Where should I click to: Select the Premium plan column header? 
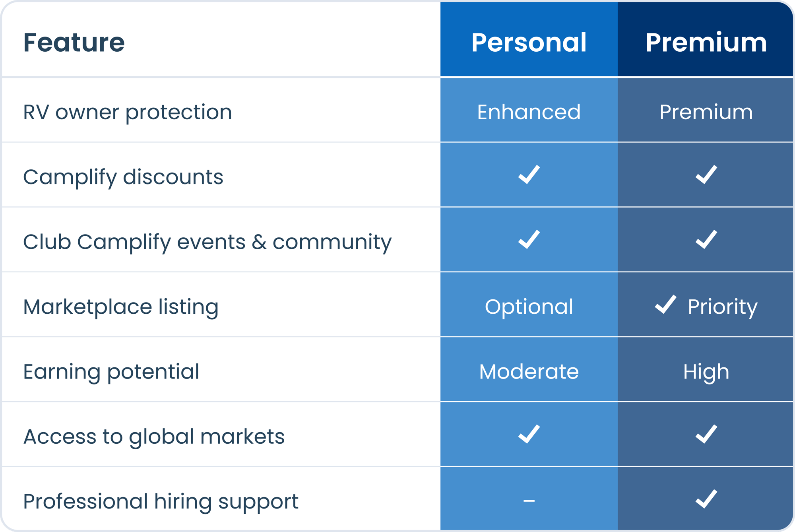(706, 39)
